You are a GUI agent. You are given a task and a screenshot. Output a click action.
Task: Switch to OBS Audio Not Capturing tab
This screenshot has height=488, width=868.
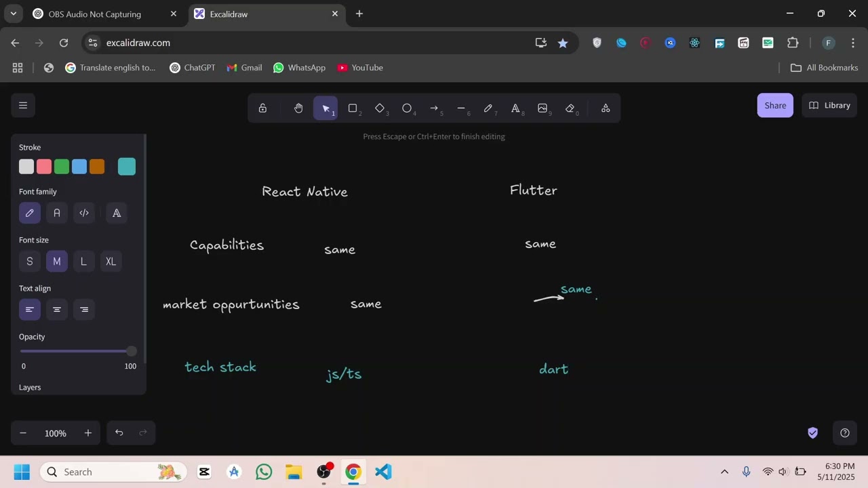(x=95, y=14)
